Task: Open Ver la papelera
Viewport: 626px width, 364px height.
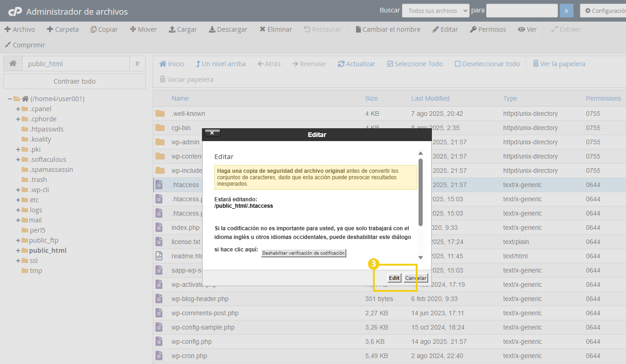Action: 558,63
